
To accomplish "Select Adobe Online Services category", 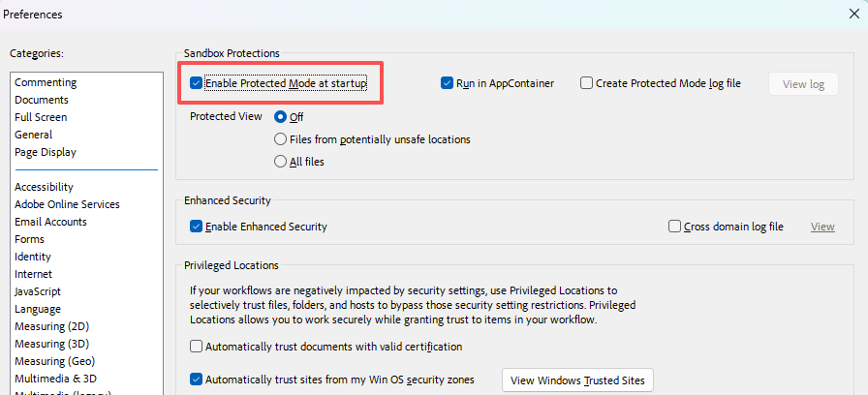I will click(67, 204).
